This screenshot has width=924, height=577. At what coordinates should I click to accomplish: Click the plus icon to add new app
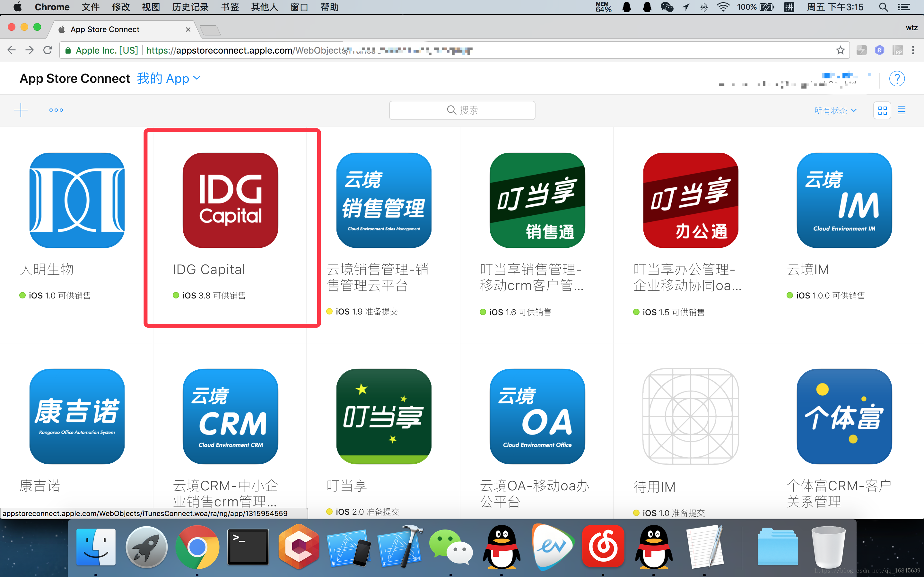(x=21, y=110)
